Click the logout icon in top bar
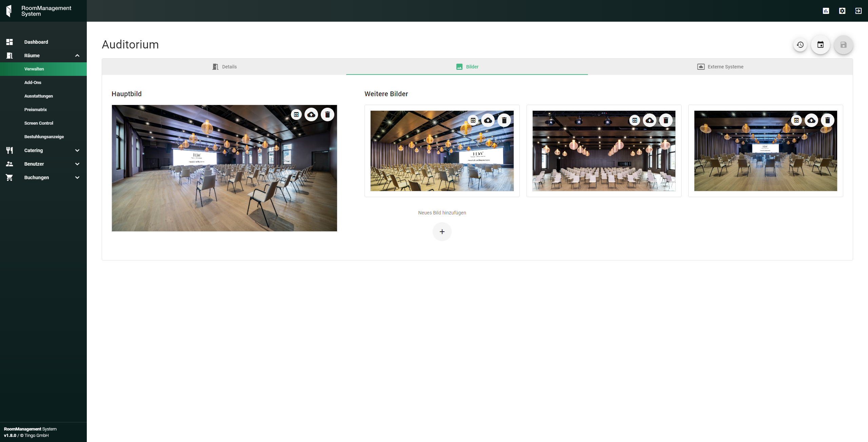The width and height of the screenshot is (868, 442). tap(858, 11)
